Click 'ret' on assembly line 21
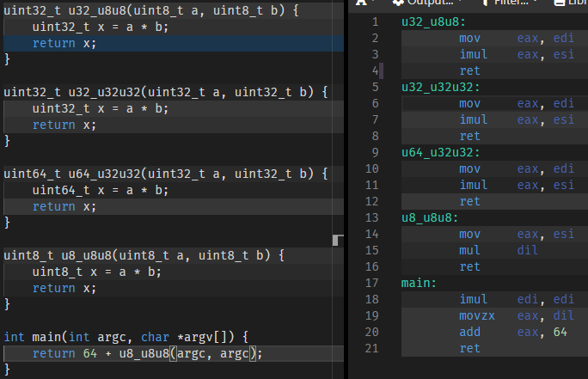Image resolution: width=588 pixels, height=379 pixels. [469, 349]
